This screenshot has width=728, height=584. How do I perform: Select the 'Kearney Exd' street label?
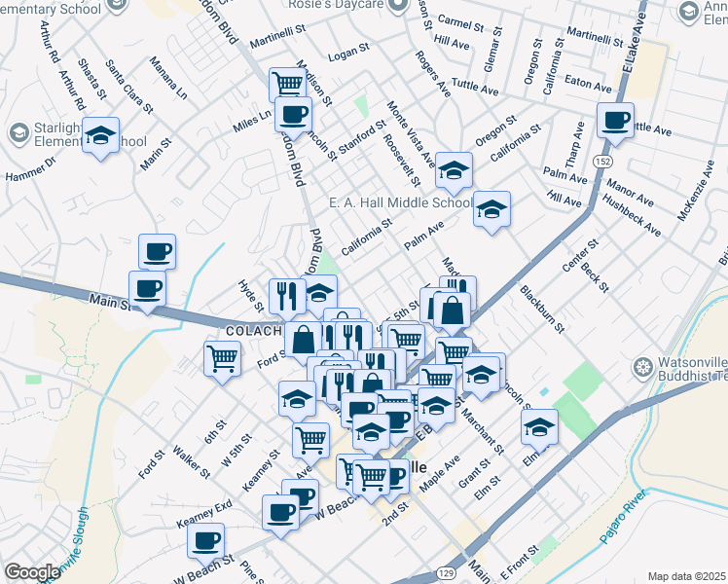(x=204, y=514)
